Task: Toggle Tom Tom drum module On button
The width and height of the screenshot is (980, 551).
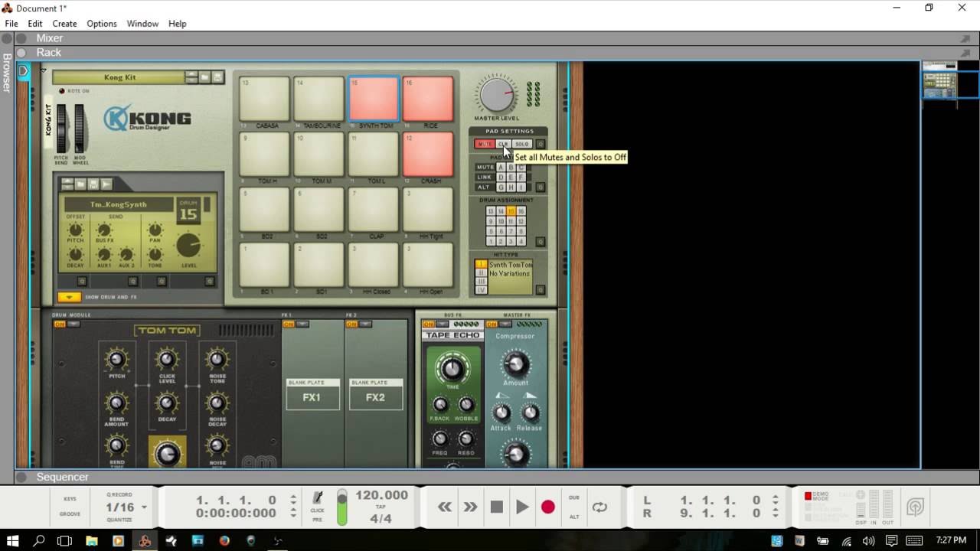Action: click(59, 324)
